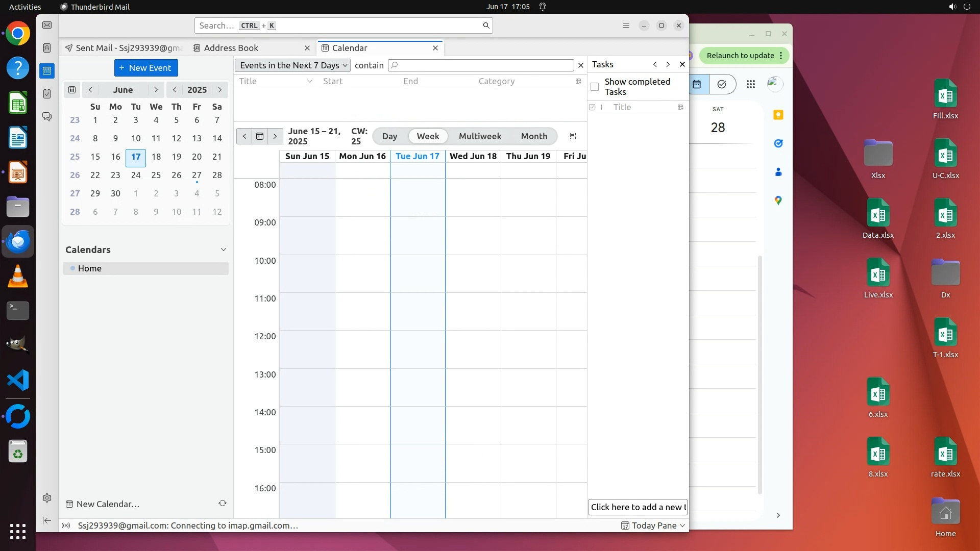Open the Thunderbird hamburger app menu
Viewport: 980px width, 551px height.
pos(626,26)
